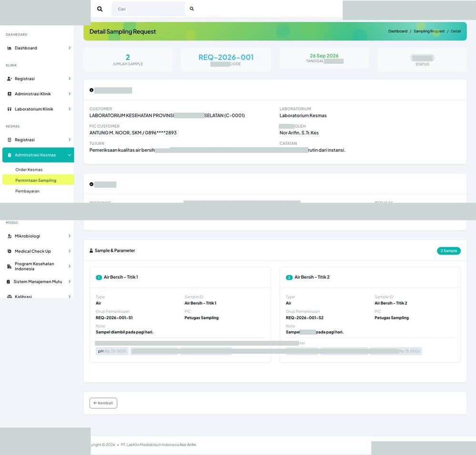Expand the Sistem Manajemen Mutu chevron
This screenshot has height=455, width=476.
tap(69, 282)
